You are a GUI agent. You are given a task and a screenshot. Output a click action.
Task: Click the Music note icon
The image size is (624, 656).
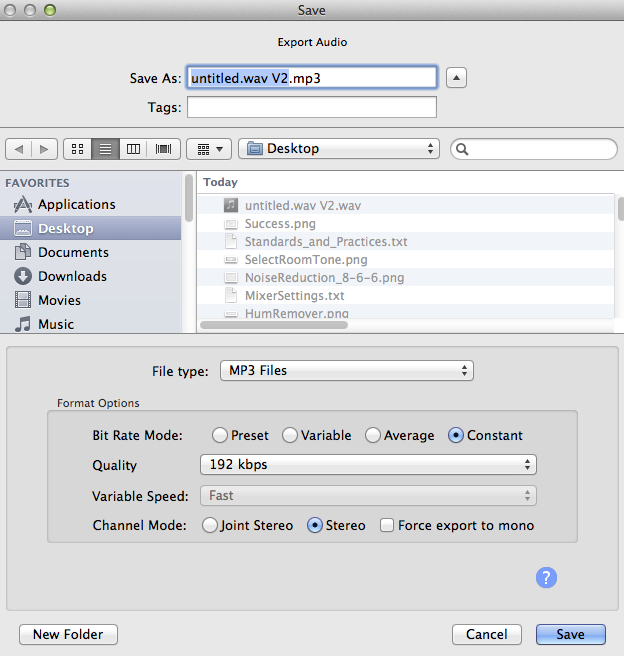coord(23,324)
